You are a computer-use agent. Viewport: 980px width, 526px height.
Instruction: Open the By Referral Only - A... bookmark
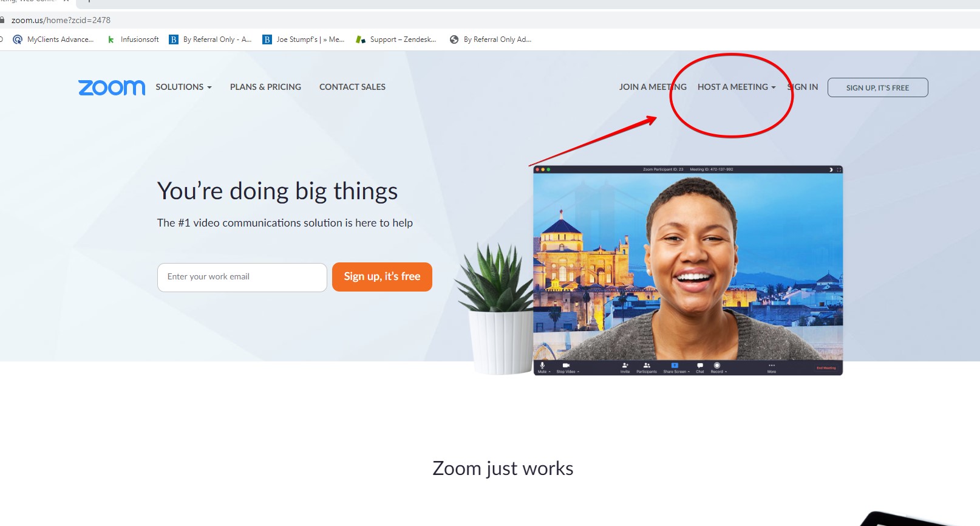[x=210, y=39]
